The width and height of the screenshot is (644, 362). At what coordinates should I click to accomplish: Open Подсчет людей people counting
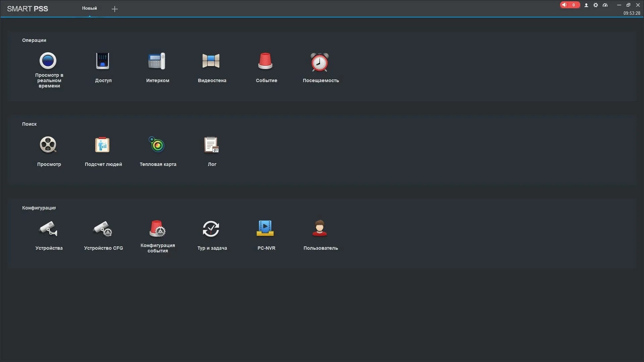point(103,145)
